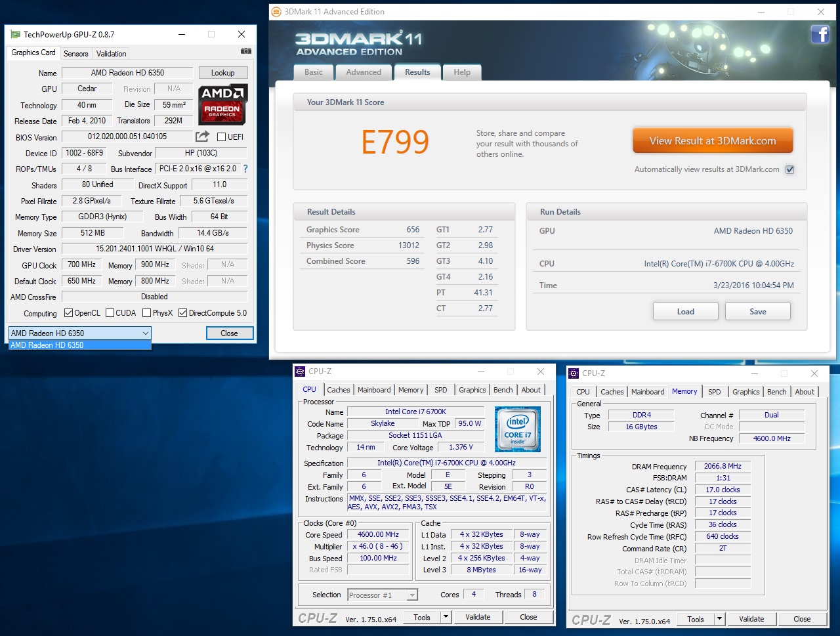This screenshot has height=636, width=840.
Task: Click the 3DMark 11 title bar icon
Action: click(x=276, y=12)
